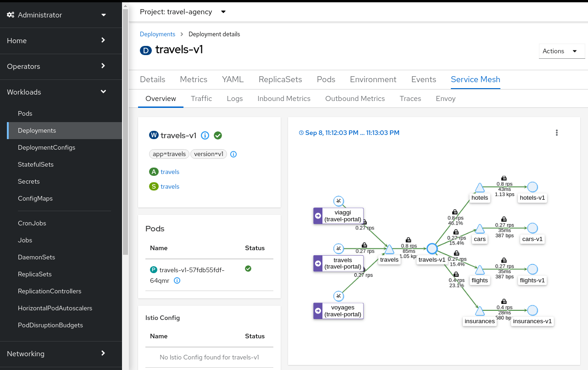
Task: Click the mTLS padlock icon on the hotels edge
Action: pos(504,178)
